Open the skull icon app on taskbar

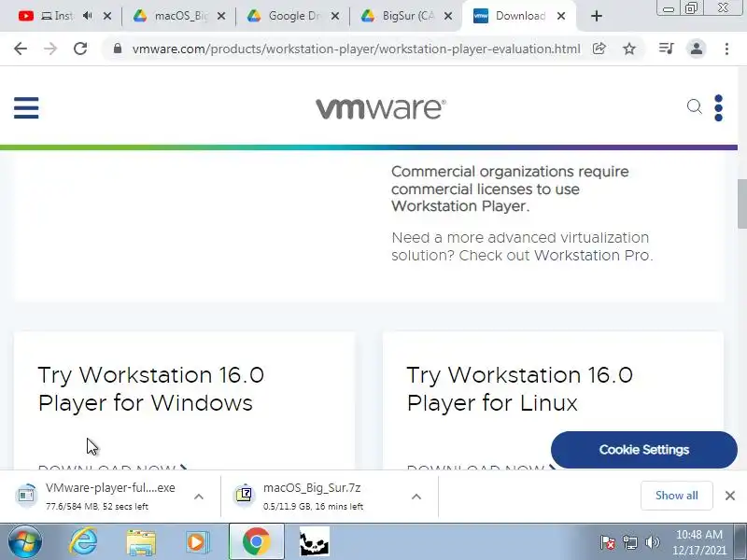click(x=314, y=541)
